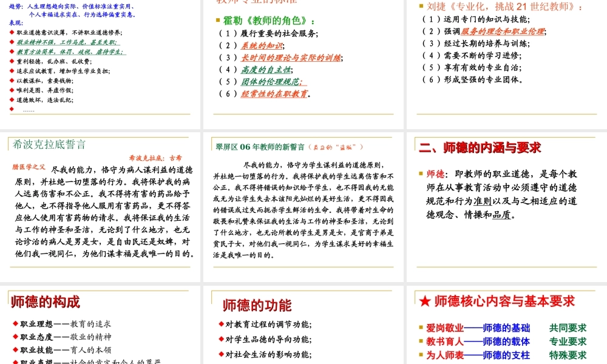Select the 表现: label
This screenshot has height=364, width=607.
16,23
